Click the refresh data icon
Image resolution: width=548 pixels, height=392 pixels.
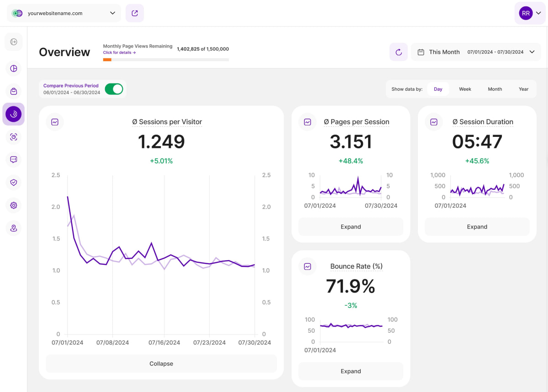(398, 52)
